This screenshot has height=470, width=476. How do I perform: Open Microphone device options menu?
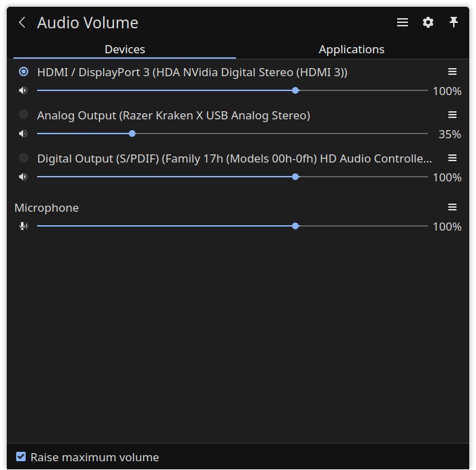click(x=452, y=207)
